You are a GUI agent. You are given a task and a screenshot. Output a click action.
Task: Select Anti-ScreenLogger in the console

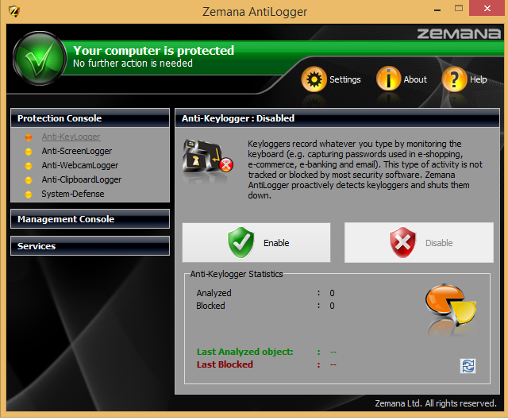point(77,151)
